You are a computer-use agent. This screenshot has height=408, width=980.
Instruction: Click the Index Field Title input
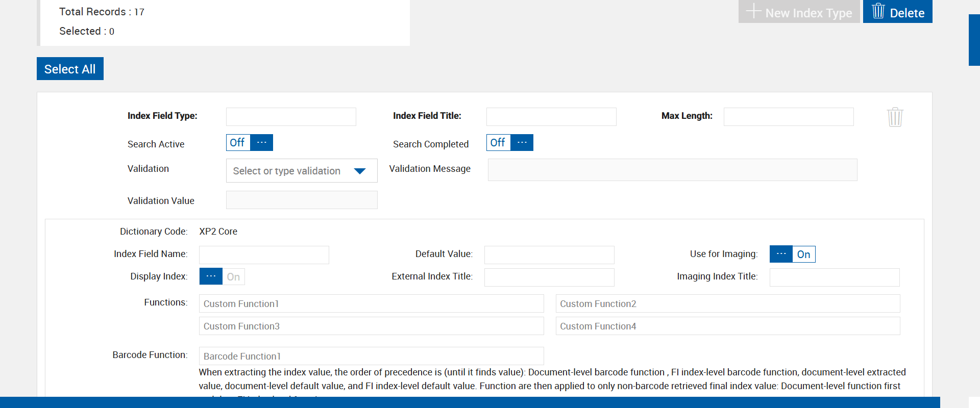[551, 117]
